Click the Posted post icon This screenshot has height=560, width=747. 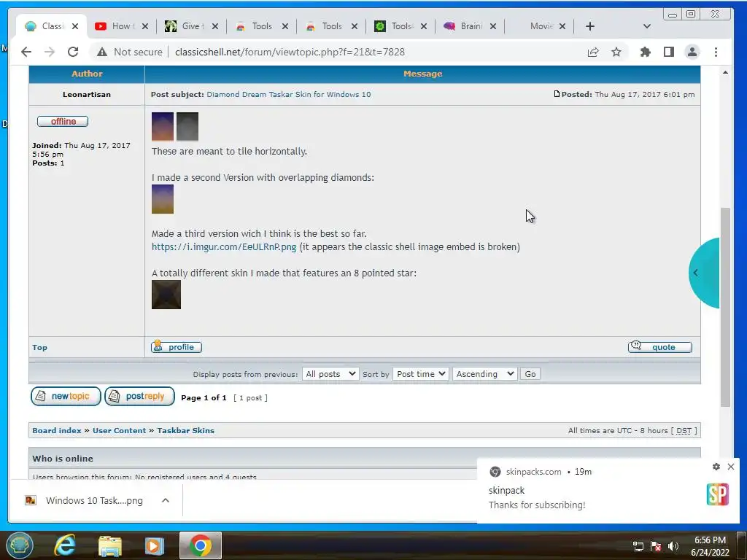coord(557,94)
